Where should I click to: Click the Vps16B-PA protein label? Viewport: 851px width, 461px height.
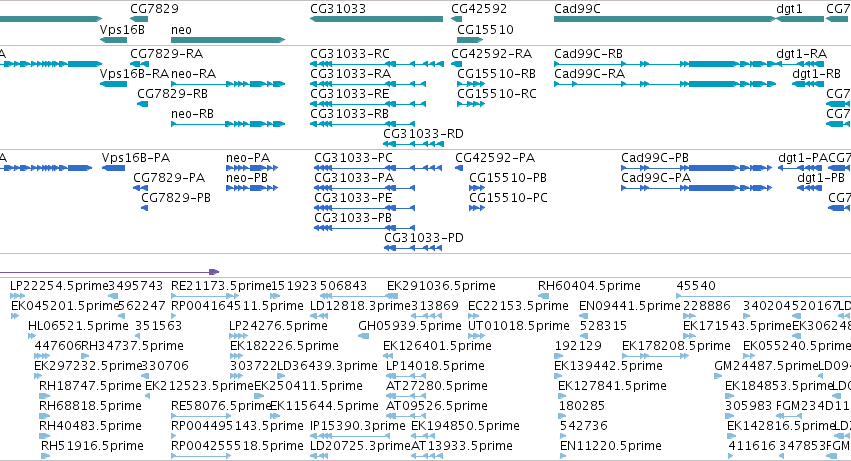click(x=136, y=158)
